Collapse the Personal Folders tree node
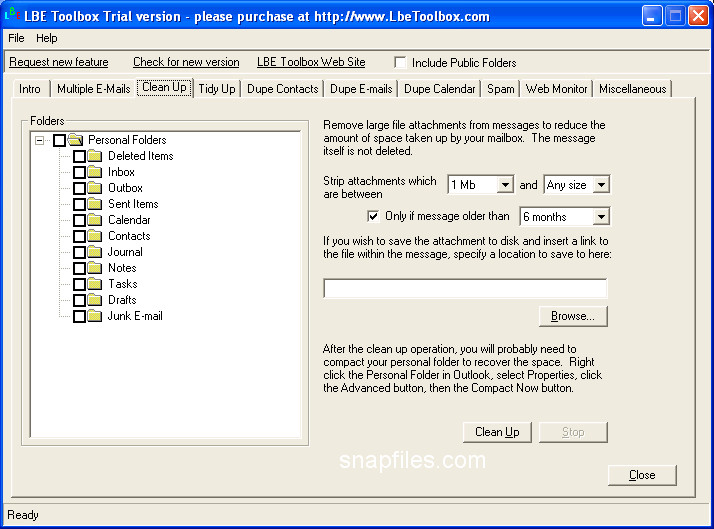Image resolution: width=714 pixels, height=529 pixels. pyautogui.click(x=40, y=140)
